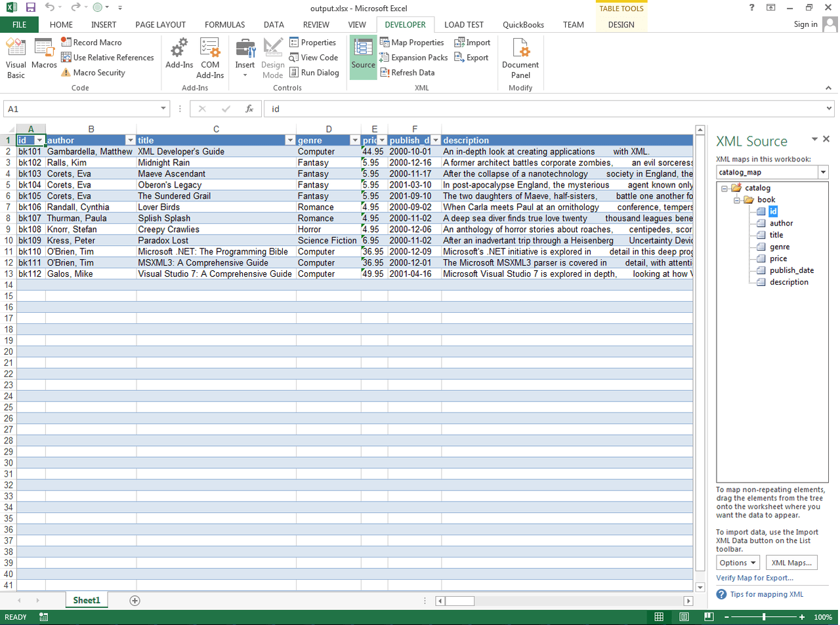
Task: Open the Macros dialog
Action: [44, 54]
